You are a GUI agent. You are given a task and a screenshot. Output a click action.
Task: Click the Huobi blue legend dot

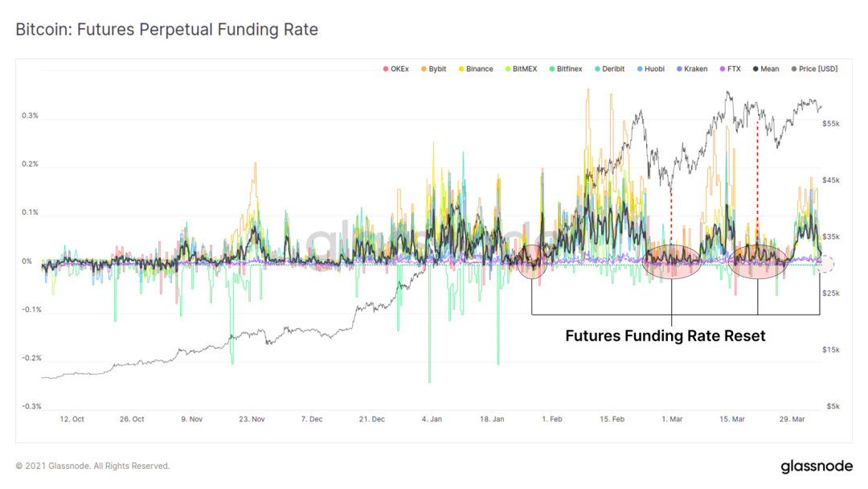click(x=641, y=69)
